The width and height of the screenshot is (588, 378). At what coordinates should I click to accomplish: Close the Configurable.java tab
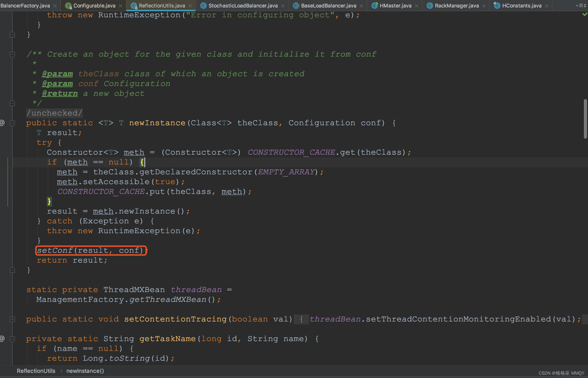pos(120,6)
